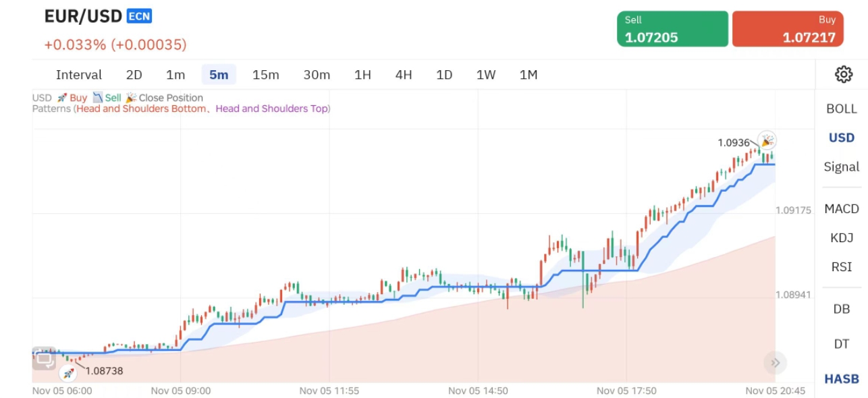Screen dimensions: 868x398
Task: Toggle the BOLL indicator
Action: pyautogui.click(x=841, y=109)
